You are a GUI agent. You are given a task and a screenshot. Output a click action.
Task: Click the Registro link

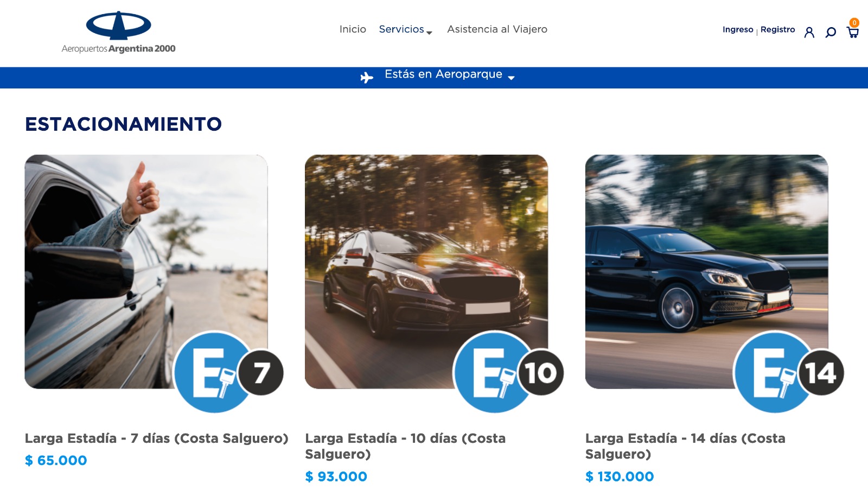(777, 29)
